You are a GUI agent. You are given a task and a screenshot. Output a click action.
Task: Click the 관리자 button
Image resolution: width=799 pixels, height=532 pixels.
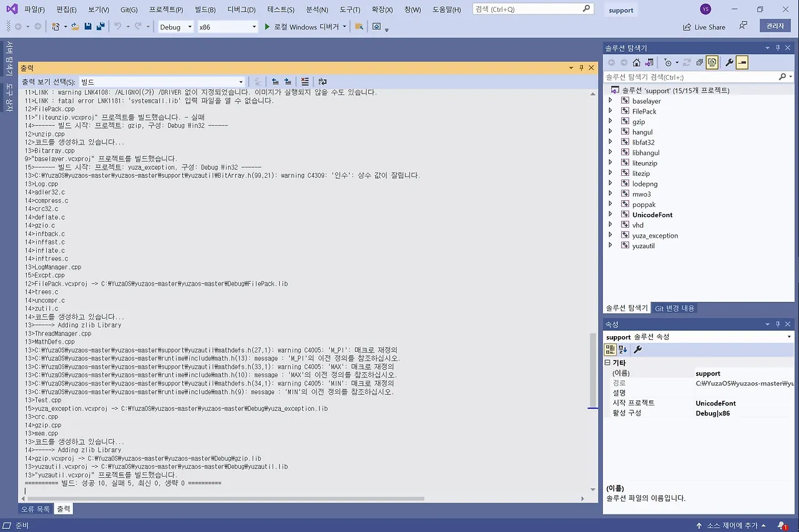tap(775, 26)
